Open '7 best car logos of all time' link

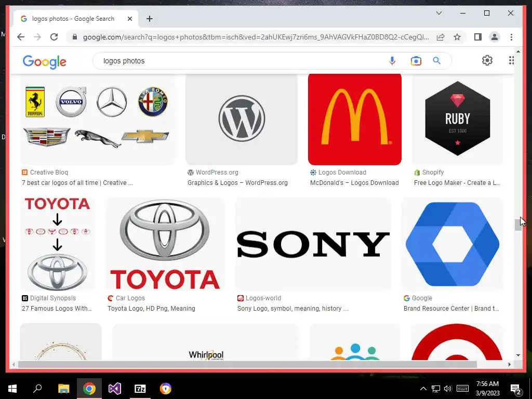(x=77, y=182)
